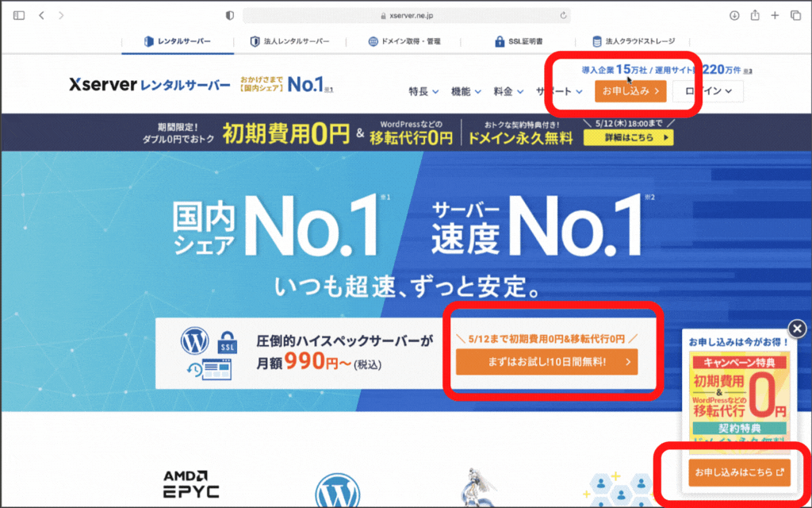Screen dimensions: 812x508
Task: Click the backup window icon in the hero box
Action: (209, 370)
